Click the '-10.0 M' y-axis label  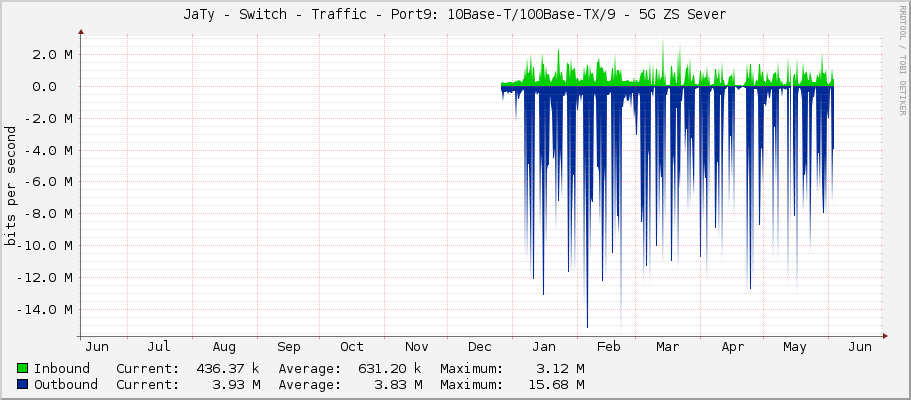(x=45, y=245)
